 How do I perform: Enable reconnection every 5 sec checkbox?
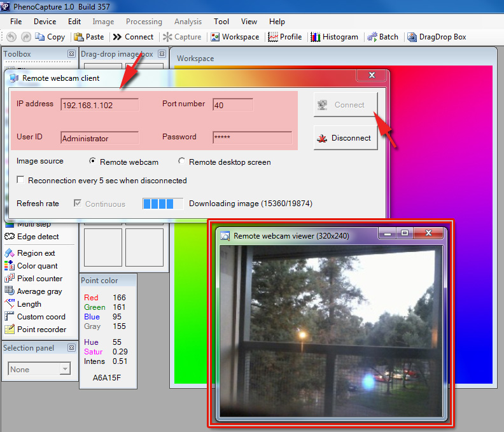click(21, 181)
